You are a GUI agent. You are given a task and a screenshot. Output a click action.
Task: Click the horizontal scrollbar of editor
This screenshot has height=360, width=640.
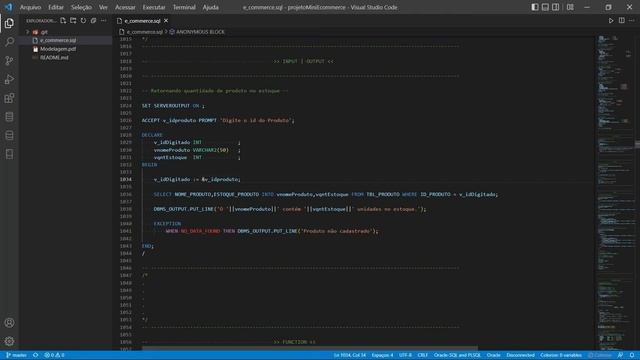pos(309,348)
